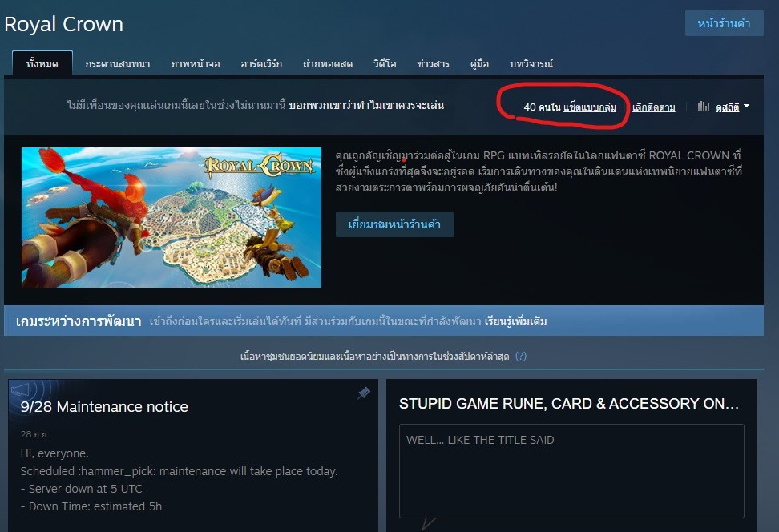The height and width of the screenshot is (532, 779).
Task: Click the 40 คนใน member count text
Action: click(542, 107)
